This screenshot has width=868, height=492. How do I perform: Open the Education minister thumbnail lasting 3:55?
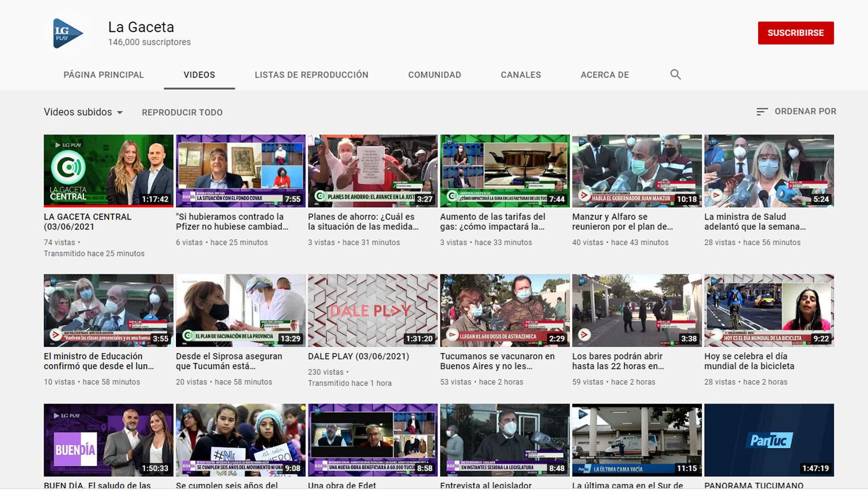(x=109, y=310)
